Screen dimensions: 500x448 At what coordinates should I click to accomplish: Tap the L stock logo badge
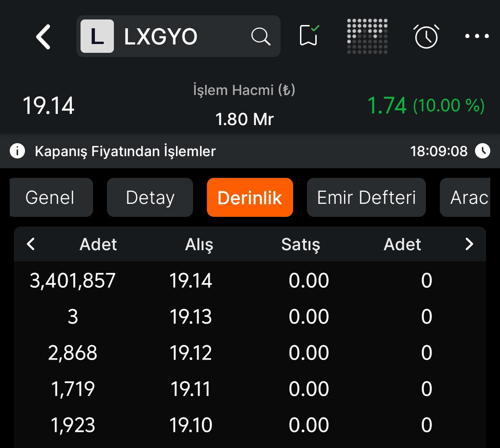pyautogui.click(x=97, y=36)
